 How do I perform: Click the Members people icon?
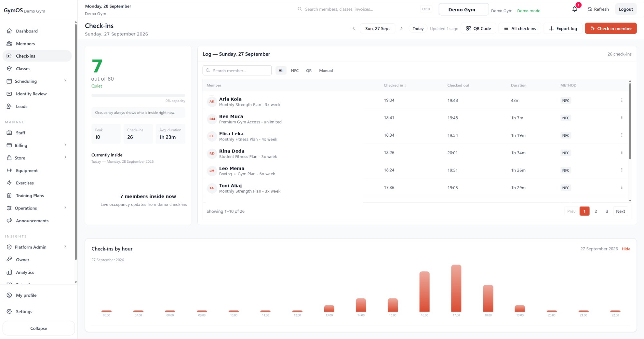point(9,44)
